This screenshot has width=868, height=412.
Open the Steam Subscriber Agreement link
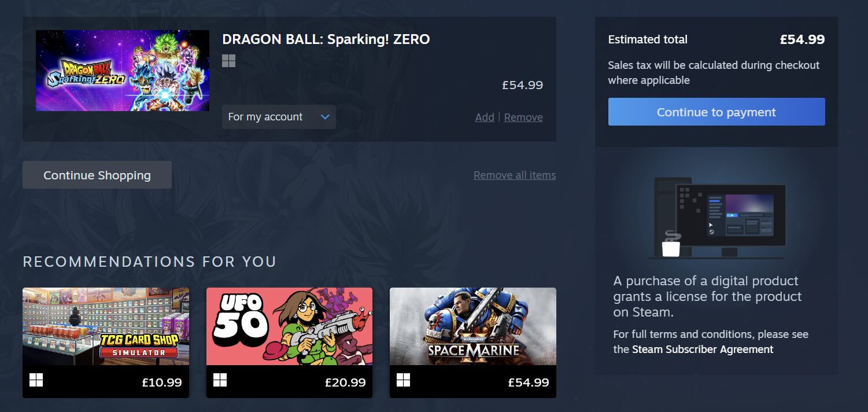(x=703, y=350)
